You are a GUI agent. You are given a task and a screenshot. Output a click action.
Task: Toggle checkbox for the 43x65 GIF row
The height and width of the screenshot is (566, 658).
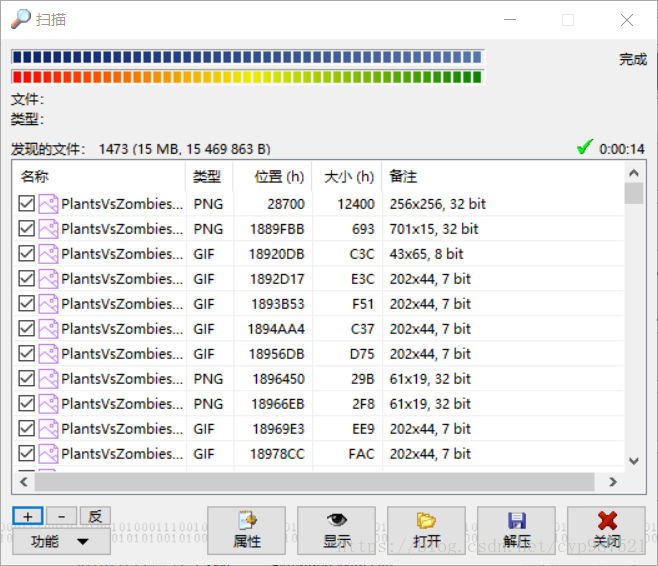[26, 254]
